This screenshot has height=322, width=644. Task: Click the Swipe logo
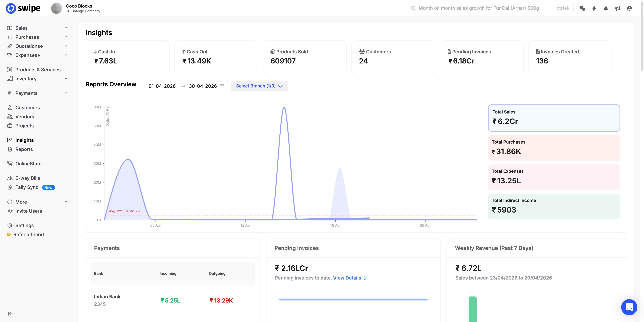pyautogui.click(x=23, y=8)
